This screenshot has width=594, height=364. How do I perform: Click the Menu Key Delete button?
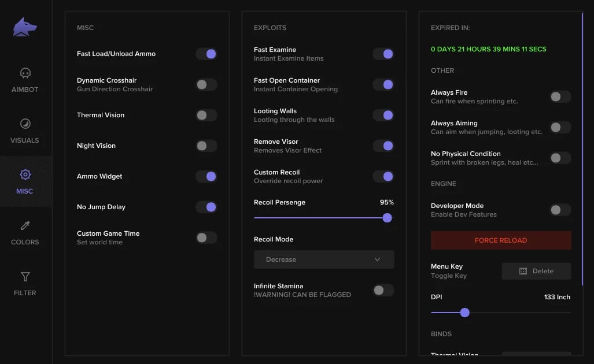tap(536, 271)
